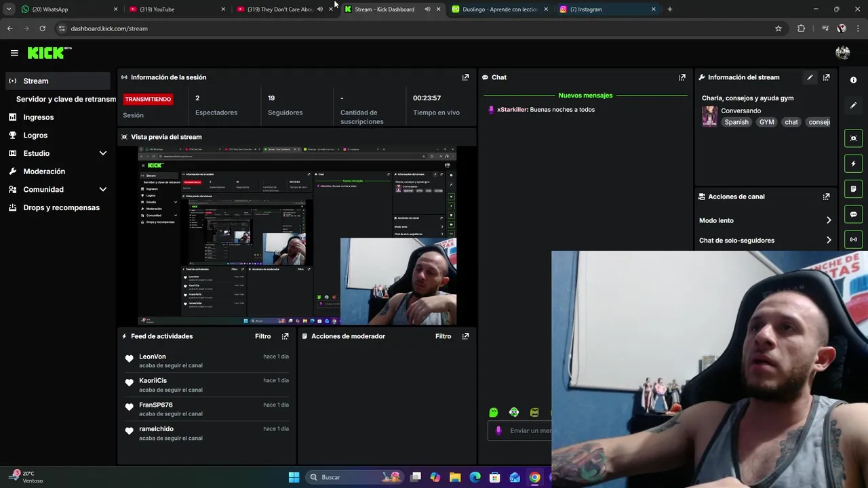Pop out the Información de la sesión panel
868x488 pixels.
click(465, 77)
